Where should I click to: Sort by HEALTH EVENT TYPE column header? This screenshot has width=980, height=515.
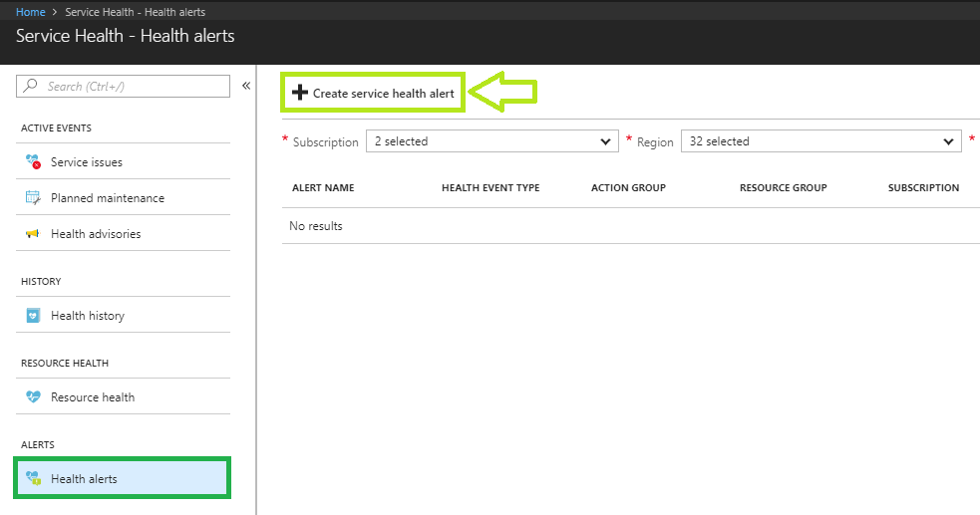pos(490,187)
